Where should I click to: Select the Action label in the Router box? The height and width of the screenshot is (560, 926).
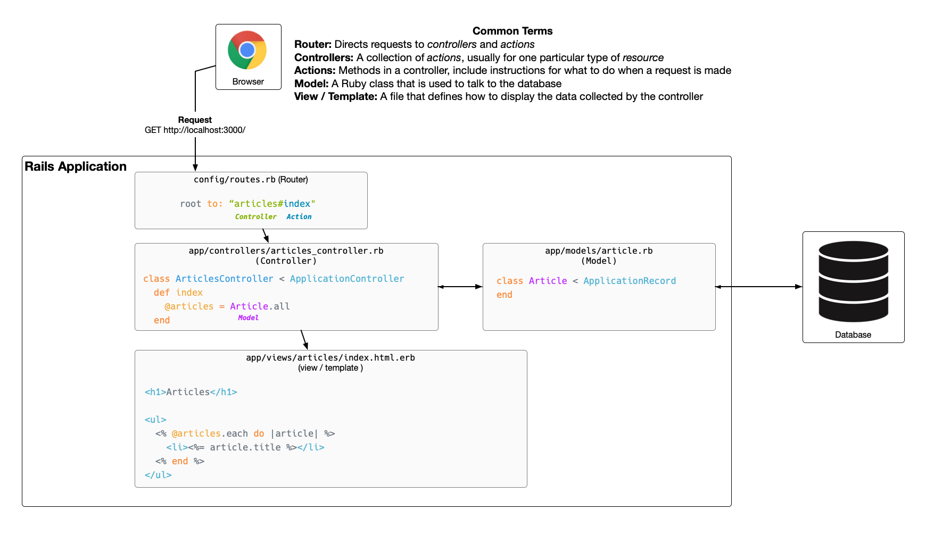pos(299,216)
